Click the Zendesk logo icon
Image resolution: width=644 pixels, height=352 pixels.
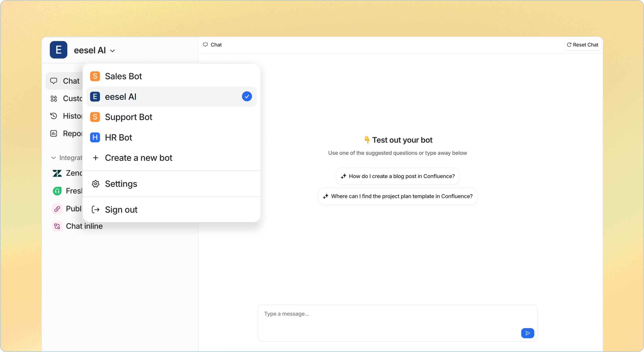[57, 173]
